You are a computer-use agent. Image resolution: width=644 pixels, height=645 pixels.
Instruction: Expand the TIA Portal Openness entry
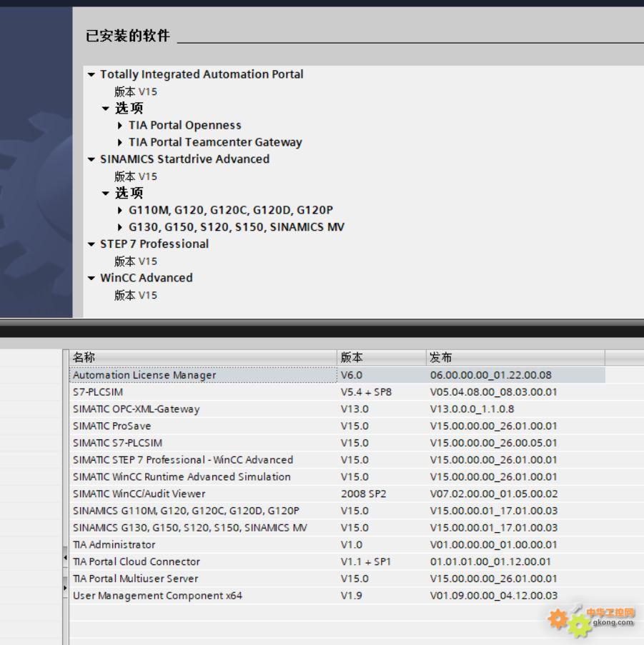(120, 126)
